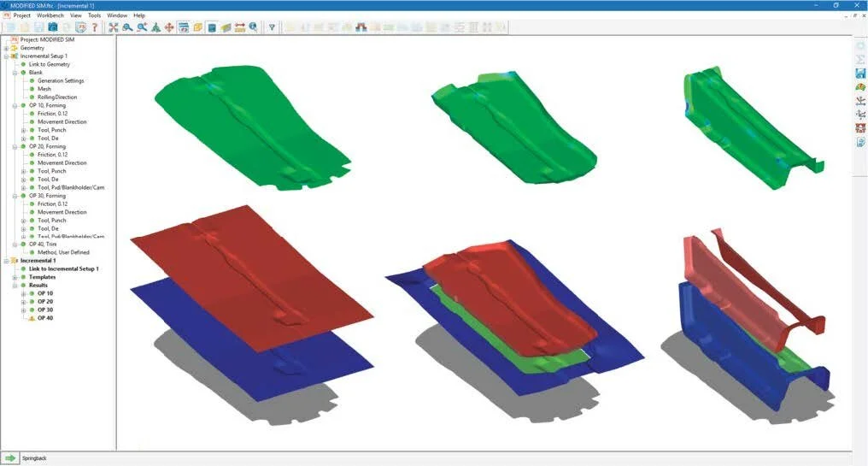The width and height of the screenshot is (868, 466).
Task: Click the yellow cube view icon
Action: point(197,27)
